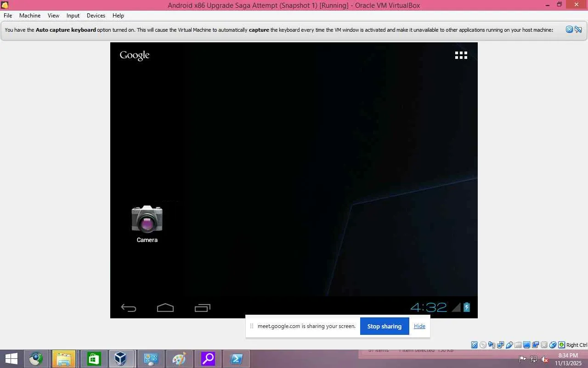Open the Windows Start button
Viewport: 588px width, 368px height.
(x=11, y=359)
